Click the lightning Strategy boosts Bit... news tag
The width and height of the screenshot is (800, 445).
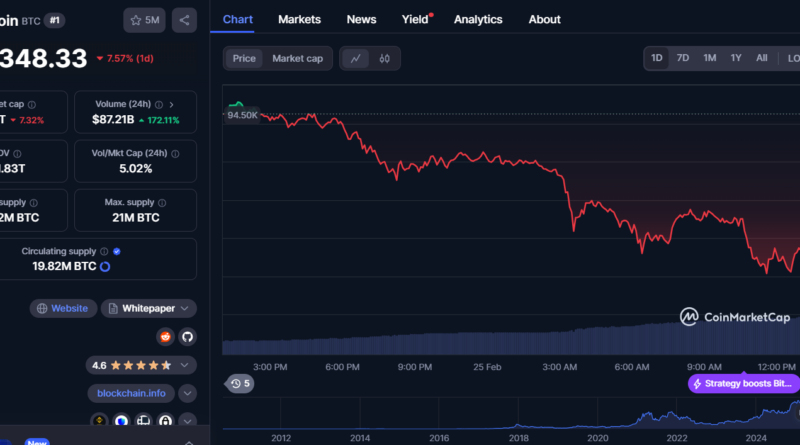744,384
